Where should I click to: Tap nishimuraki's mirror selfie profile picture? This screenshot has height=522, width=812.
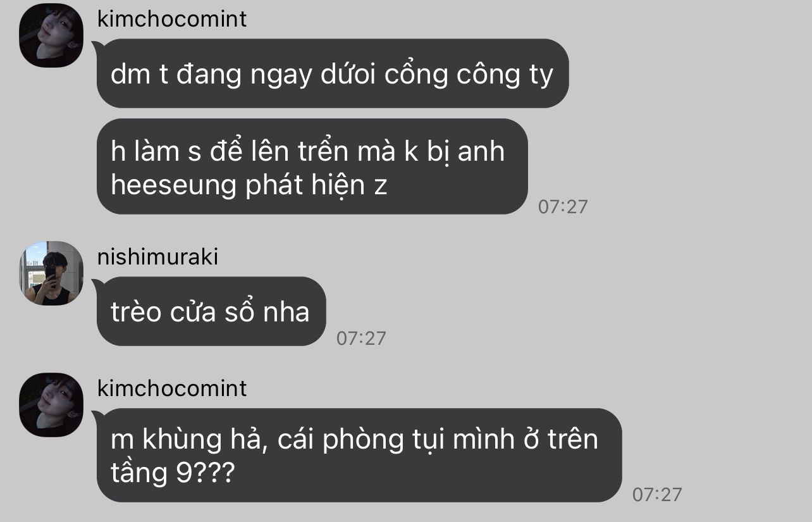(x=51, y=273)
